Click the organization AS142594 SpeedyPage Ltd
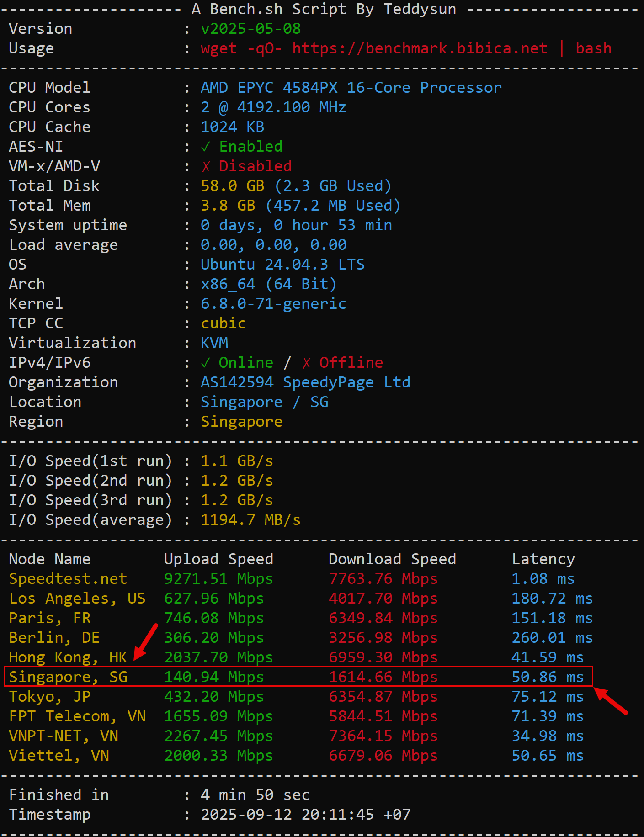The height and width of the screenshot is (837, 644). pyautogui.click(x=305, y=382)
